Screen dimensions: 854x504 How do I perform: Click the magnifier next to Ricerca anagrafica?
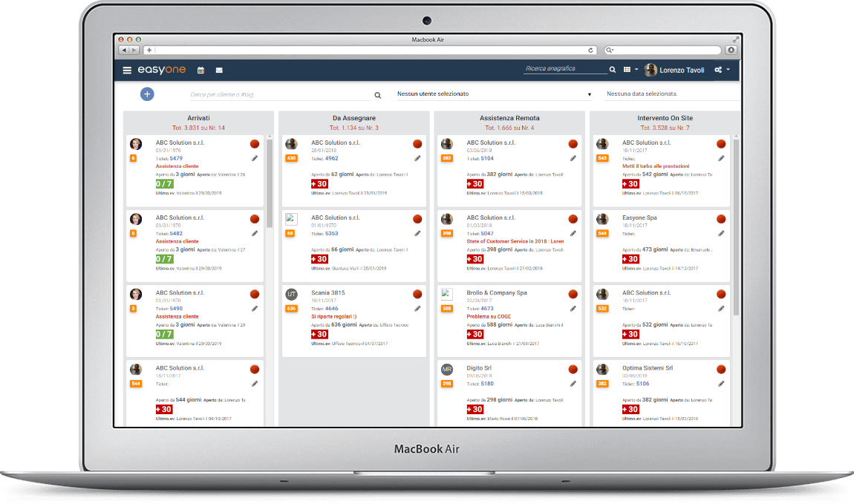613,70
